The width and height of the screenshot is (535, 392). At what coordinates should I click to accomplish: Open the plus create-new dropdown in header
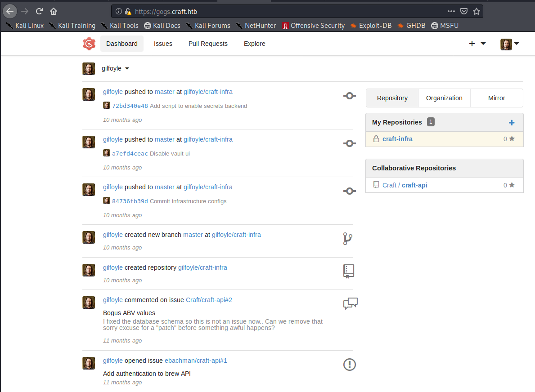[x=477, y=44]
